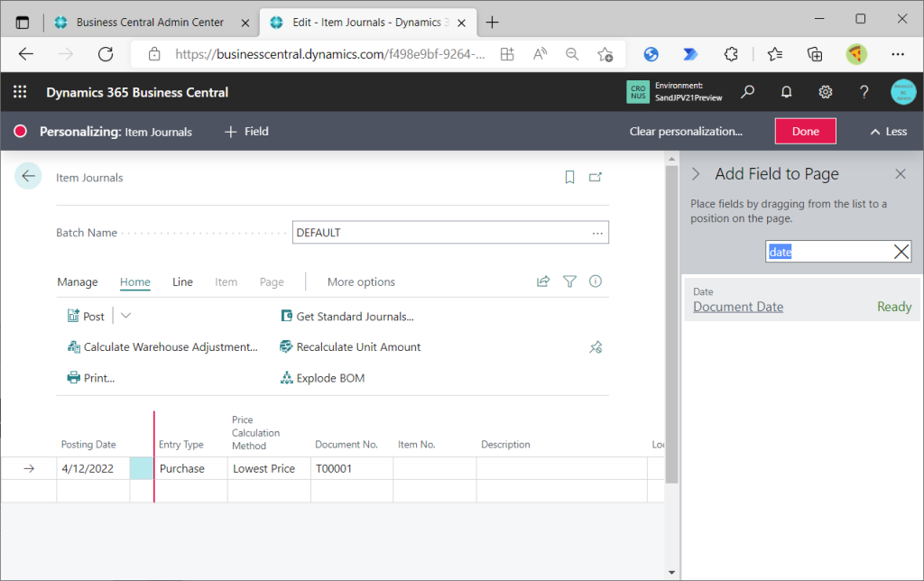
Task: Open the Page tab
Action: coord(272,282)
